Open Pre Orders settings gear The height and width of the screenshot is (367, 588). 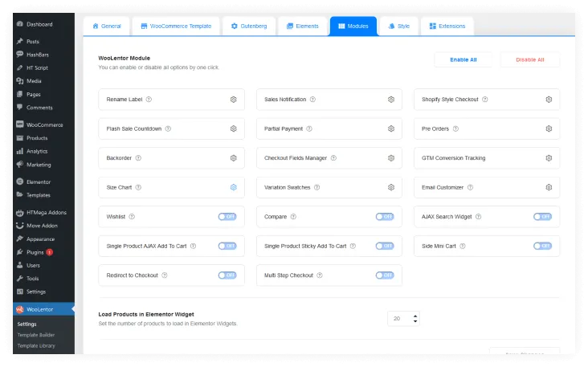coord(549,128)
